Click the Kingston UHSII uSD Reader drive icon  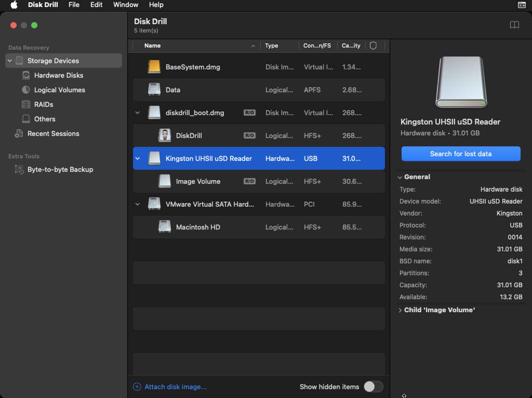pos(154,158)
